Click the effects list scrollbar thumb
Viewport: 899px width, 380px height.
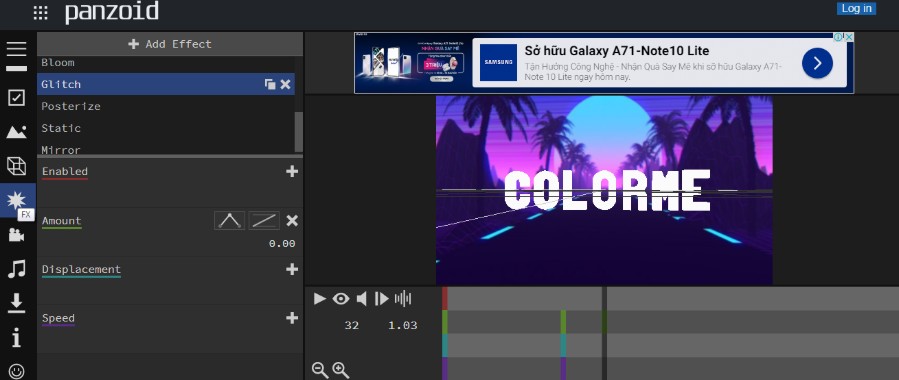tap(299, 132)
